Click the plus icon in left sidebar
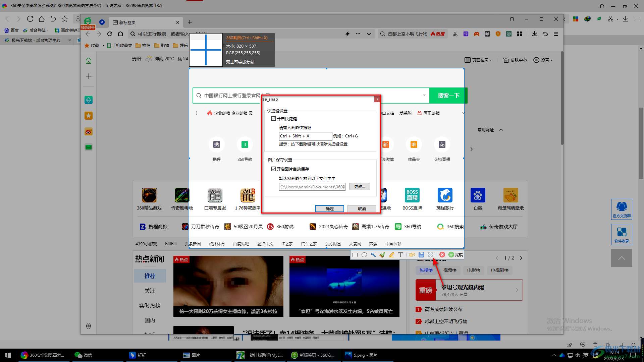This screenshot has height=362, width=644. 89,76
